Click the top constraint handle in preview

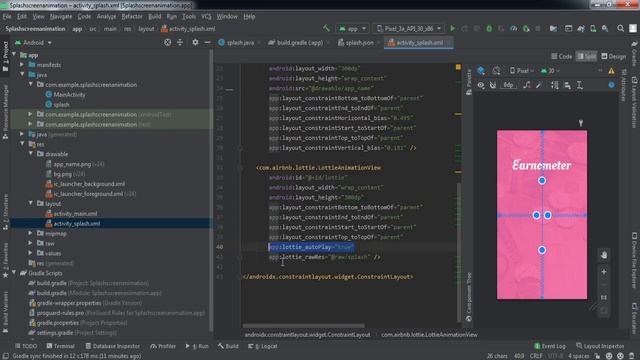pos(542,180)
